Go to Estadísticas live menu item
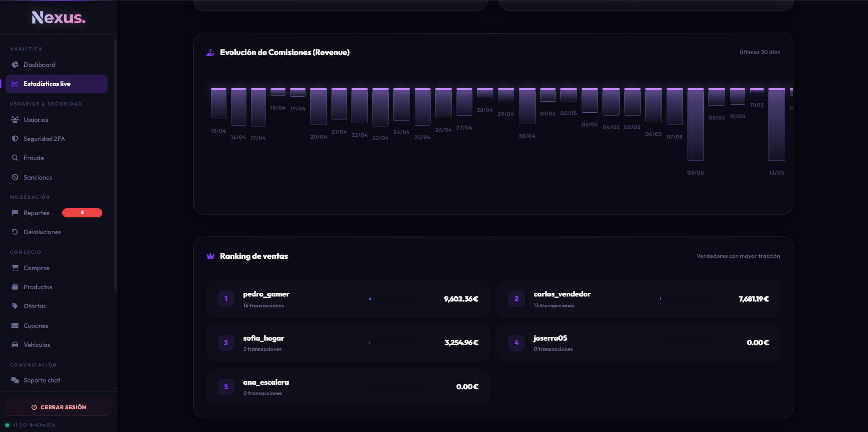This screenshot has height=432, width=868. [57, 84]
